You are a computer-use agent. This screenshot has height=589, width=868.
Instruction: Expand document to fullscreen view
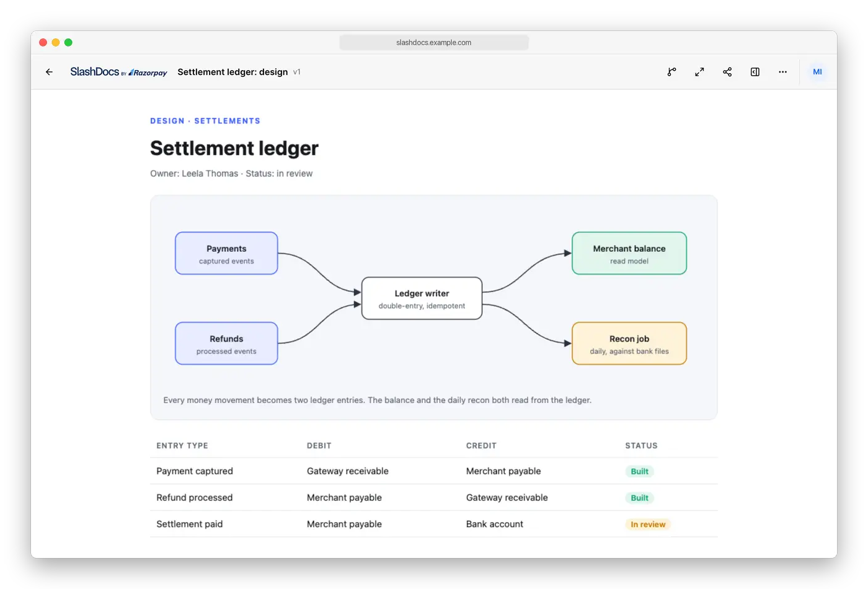(x=699, y=72)
